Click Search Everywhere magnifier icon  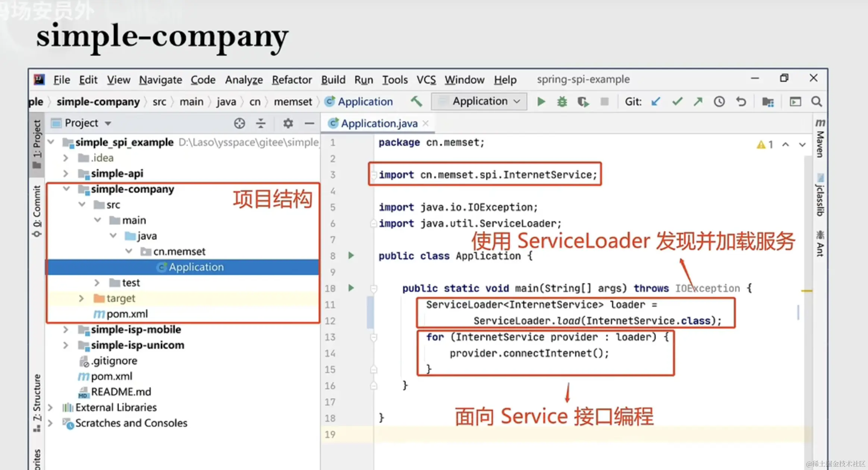(x=817, y=101)
